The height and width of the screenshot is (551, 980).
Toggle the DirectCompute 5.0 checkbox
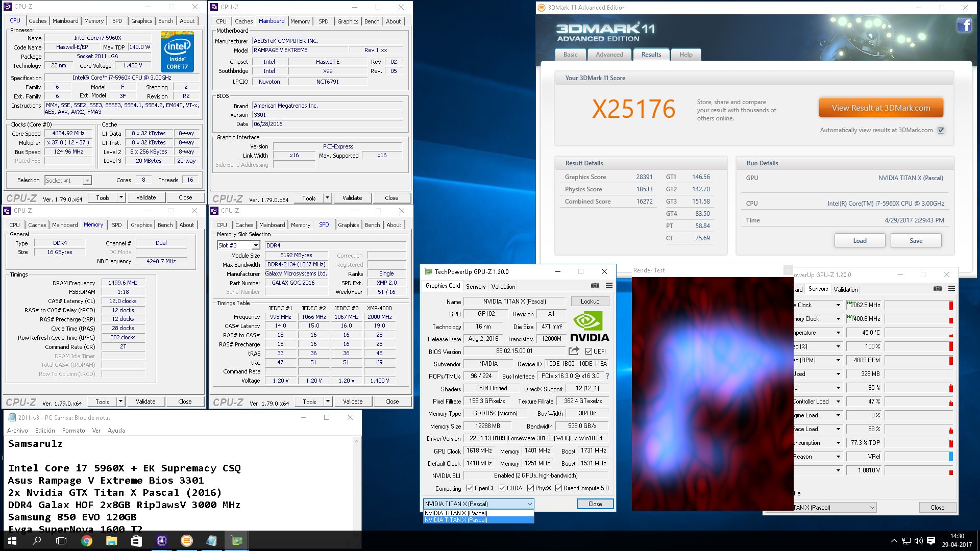tap(559, 488)
